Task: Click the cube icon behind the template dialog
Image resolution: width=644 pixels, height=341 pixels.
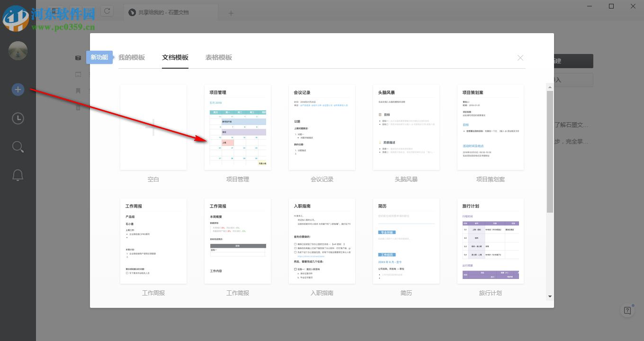Action: tap(78, 58)
